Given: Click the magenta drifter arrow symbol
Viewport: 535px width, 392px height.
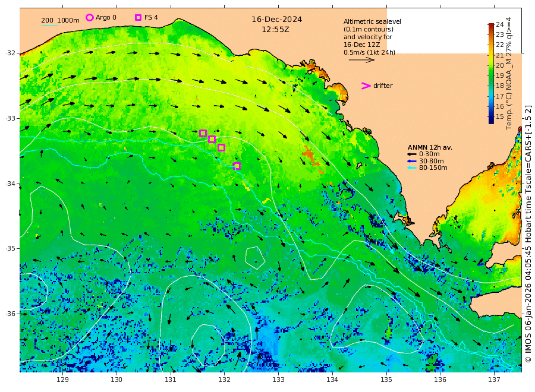Looking at the screenshot, I should click(366, 86).
